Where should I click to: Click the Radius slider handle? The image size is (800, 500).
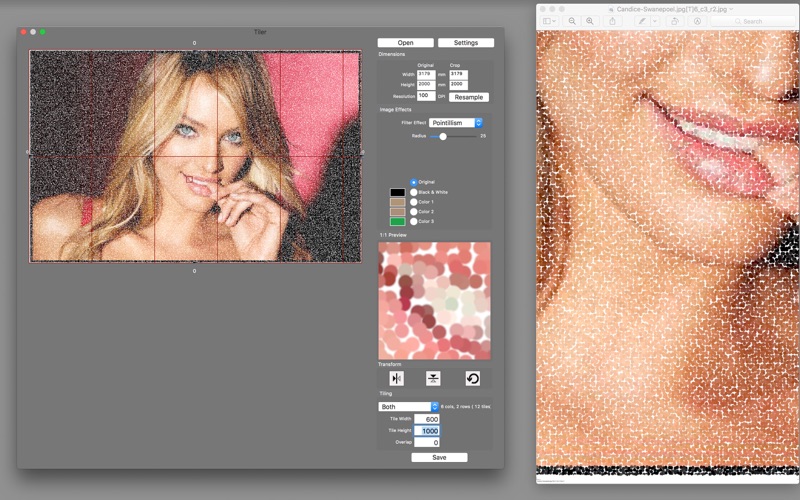tap(443, 136)
